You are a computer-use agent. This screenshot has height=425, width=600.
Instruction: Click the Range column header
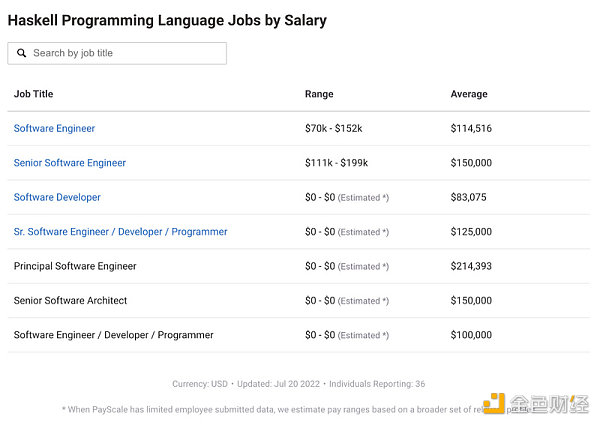319,94
